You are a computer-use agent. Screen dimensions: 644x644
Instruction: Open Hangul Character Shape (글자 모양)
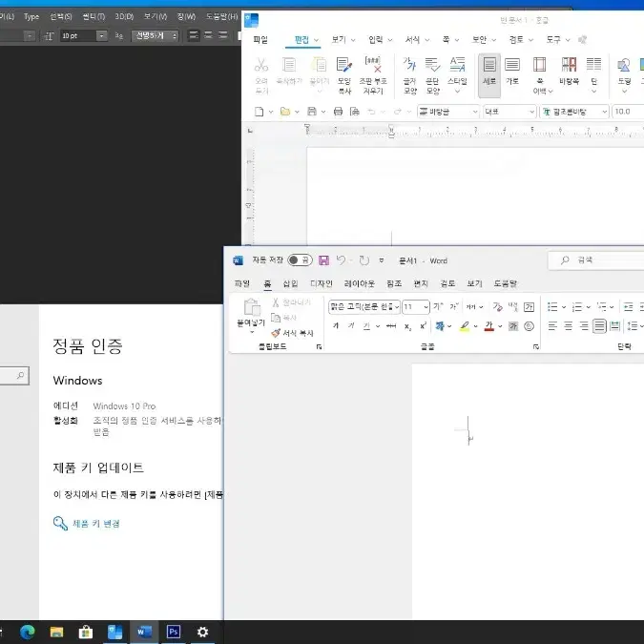click(409, 75)
